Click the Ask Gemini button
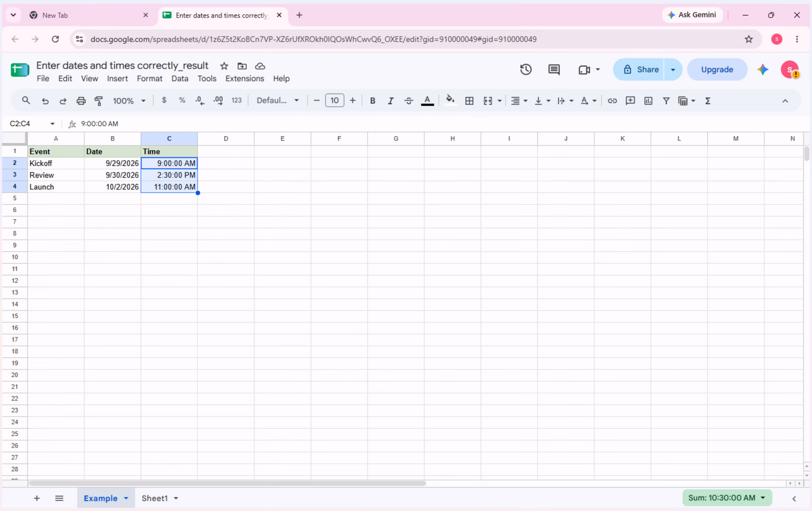 point(692,15)
